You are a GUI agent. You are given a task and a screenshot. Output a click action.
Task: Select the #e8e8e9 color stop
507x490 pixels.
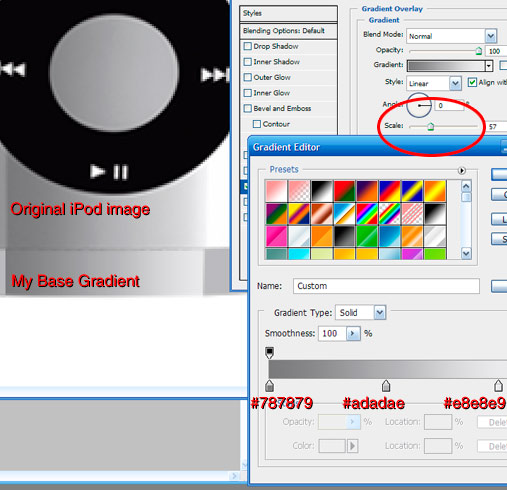pyautogui.click(x=498, y=386)
